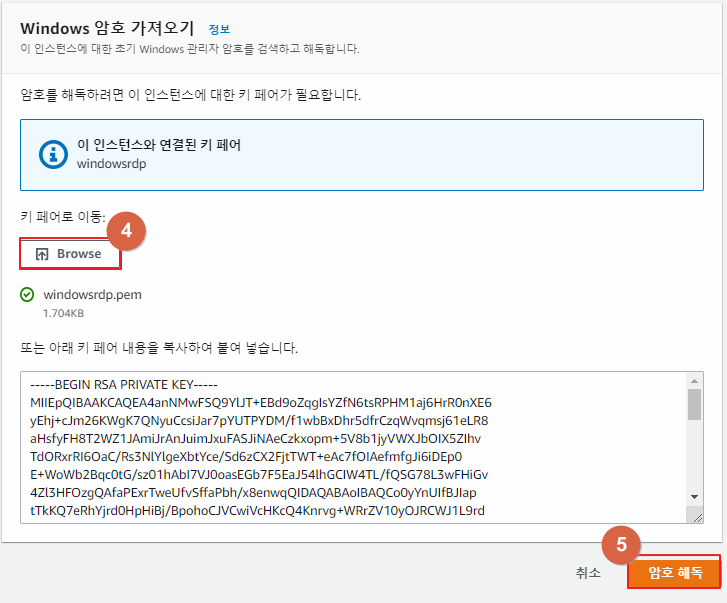Click the Windows 암호 가져오기 heading
Viewport: 727px width, 603px height.
point(107,28)
